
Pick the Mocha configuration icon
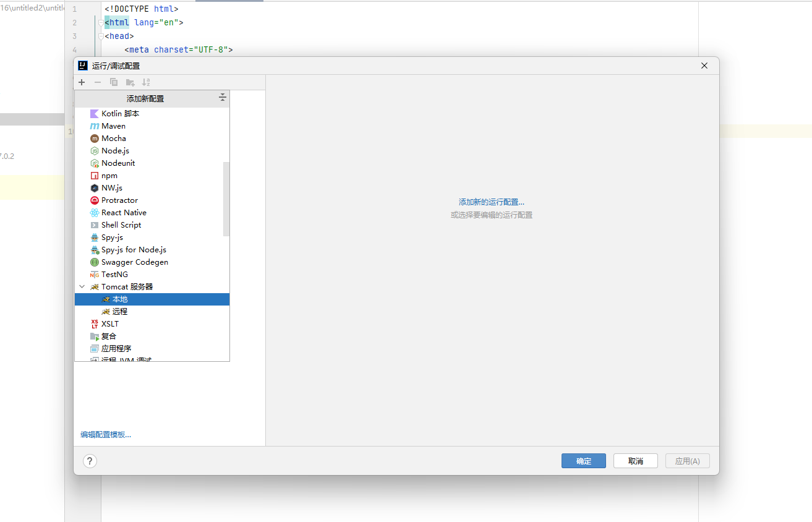coord(95,139)
